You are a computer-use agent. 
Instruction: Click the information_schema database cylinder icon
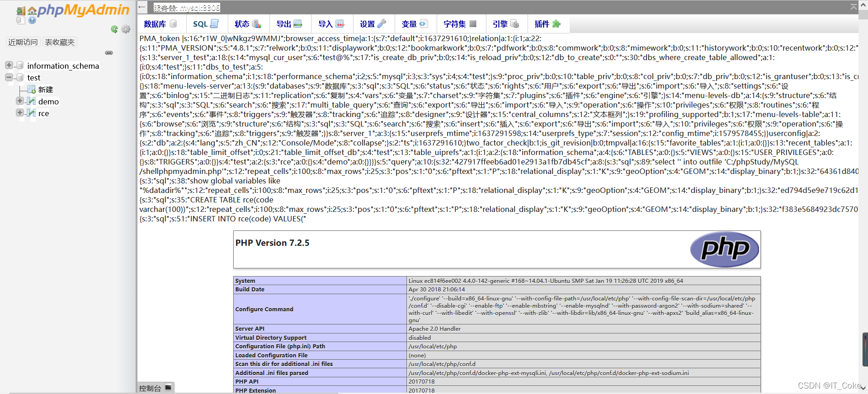(20, 66)
